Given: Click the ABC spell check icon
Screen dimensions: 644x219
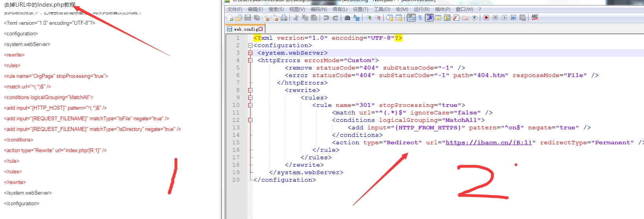Looking at the screenshot, I should 535,18.
